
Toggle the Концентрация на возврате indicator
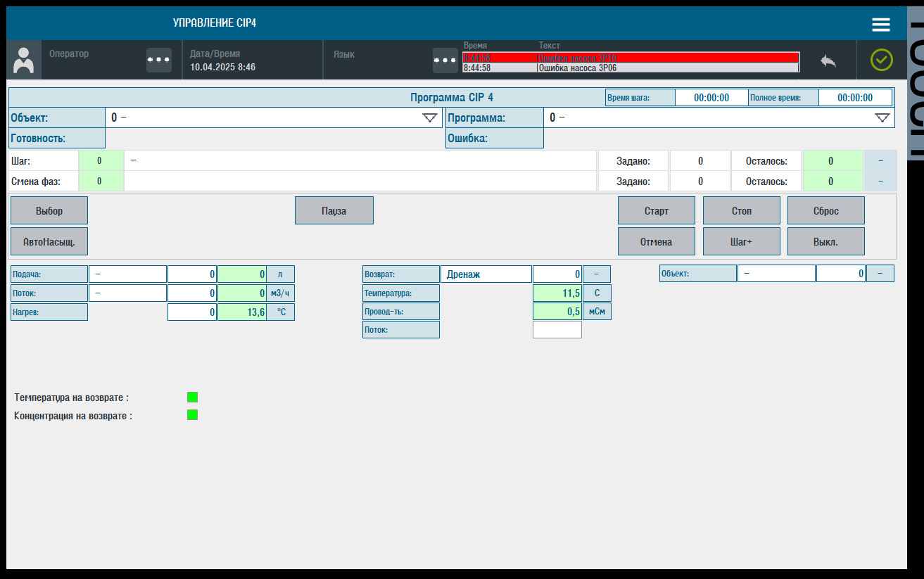click(x=192, y=414)
